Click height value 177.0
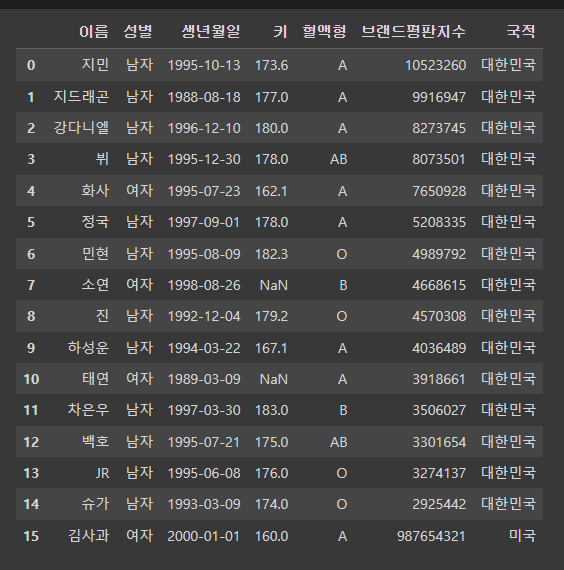 coord(272,97)
